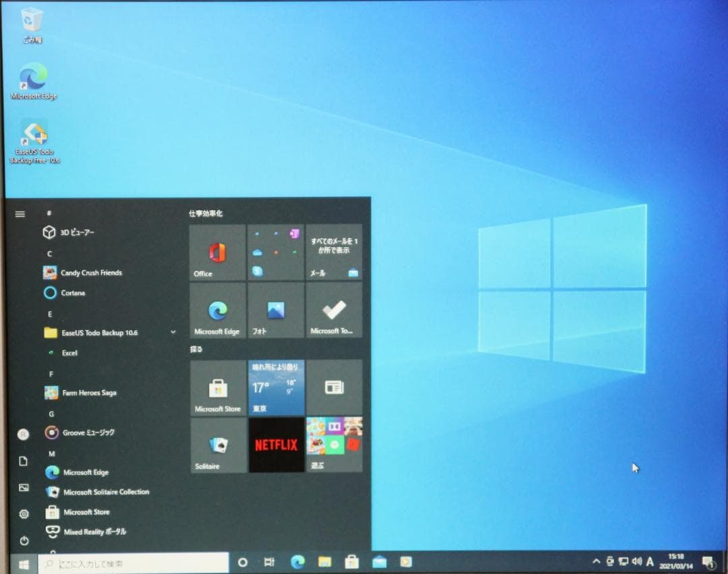Open the Microsoft Store tile

click(217, 387)
